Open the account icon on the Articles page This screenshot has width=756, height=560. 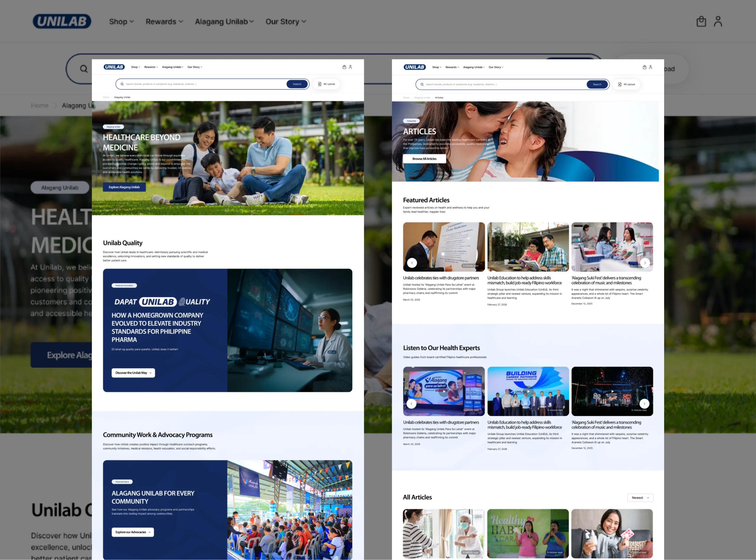tap(650, 67)
